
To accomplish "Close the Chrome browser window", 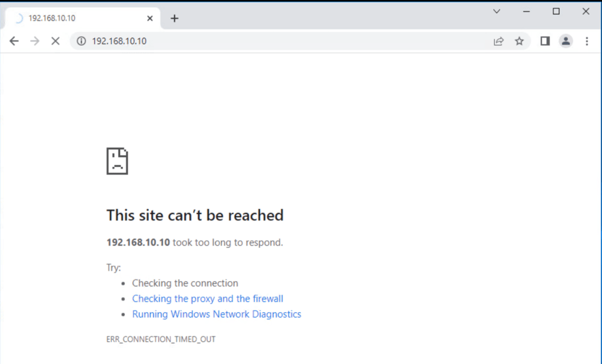I will pos(586,11).
